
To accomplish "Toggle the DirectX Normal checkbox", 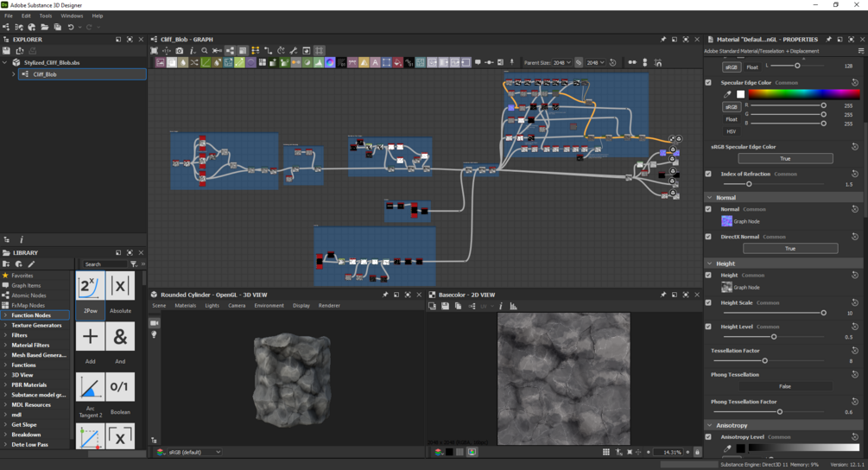I will [x=708, y=237].
